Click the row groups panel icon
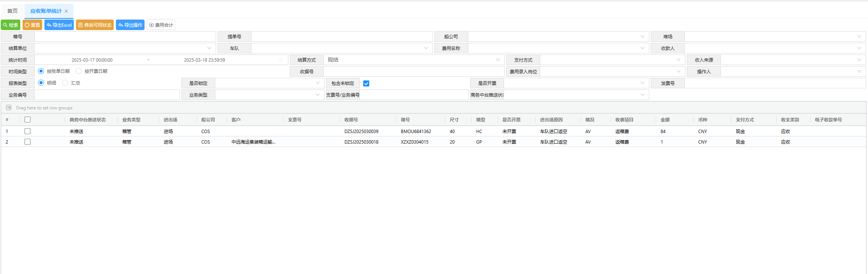This screenshot has width=868, height=274. 9,108
